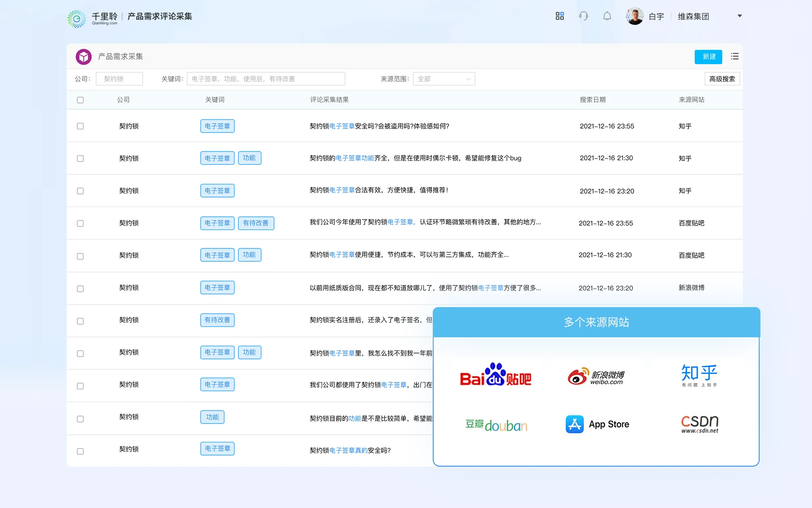Check the row about 安全吗?会被盗用吗
Screen dimensions: 812x508
point(80,126)
